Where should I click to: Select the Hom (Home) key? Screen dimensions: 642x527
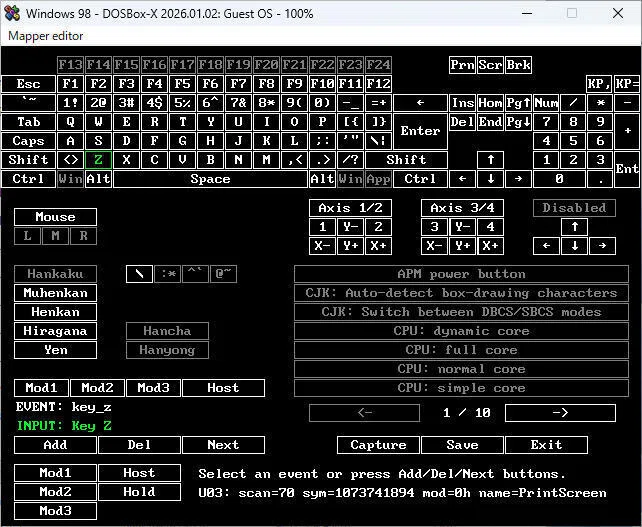pyautogui.click(x=491, y=102)
